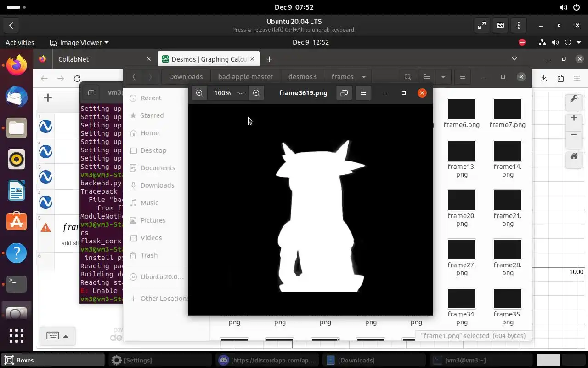Open Files window hamburger menu
588x368 pixels.
(x=463, y=77)
